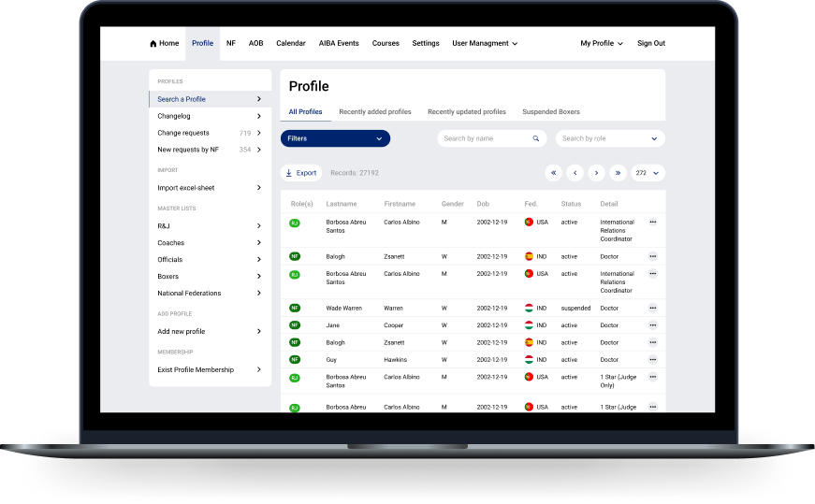The height and width of the screenshot is (504, 815).
Task: Open Change requests in the sidebar
Action: [x=183, y=133]
